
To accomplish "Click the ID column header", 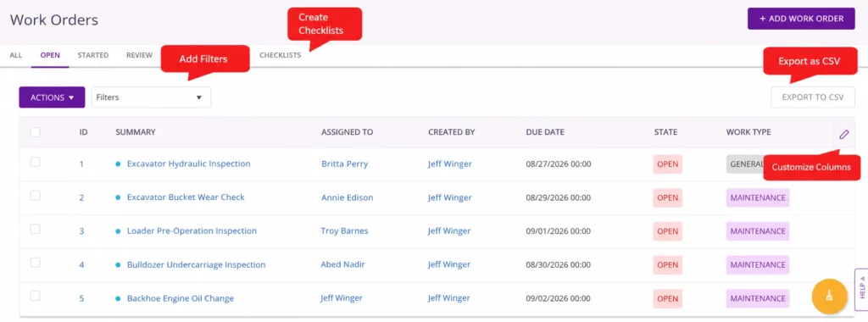I will pyautogui.click(x=84, y=132).
